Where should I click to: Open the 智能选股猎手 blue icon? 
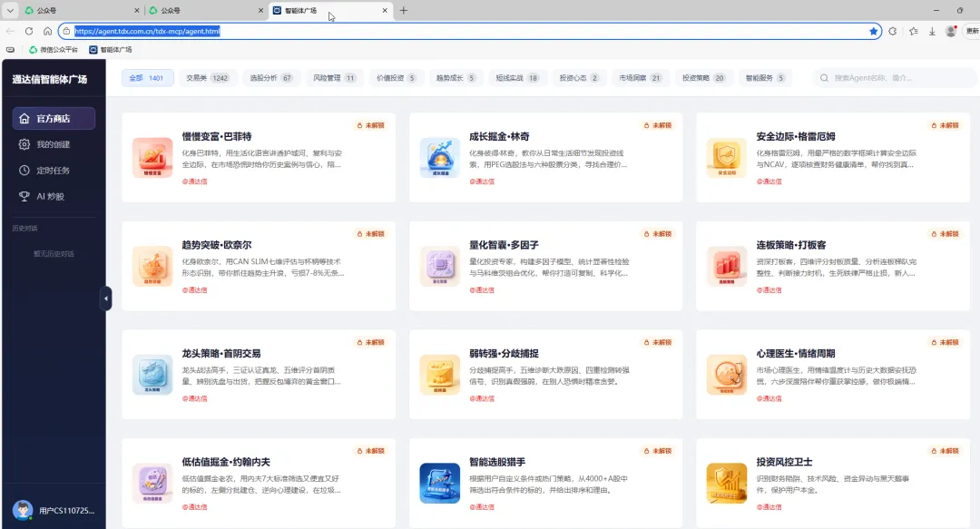(440, 484)
